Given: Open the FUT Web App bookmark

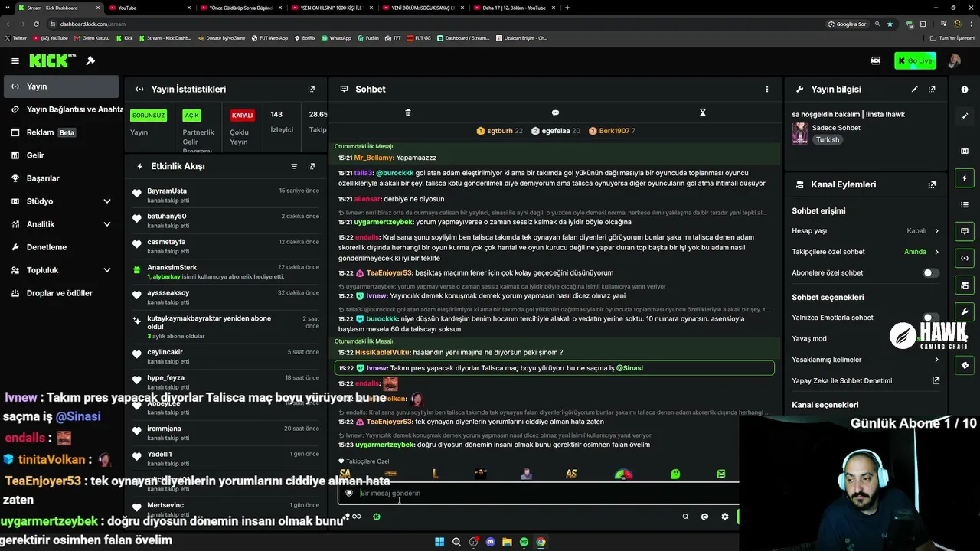Looking at the screenshot, I should tap(268, 37).
